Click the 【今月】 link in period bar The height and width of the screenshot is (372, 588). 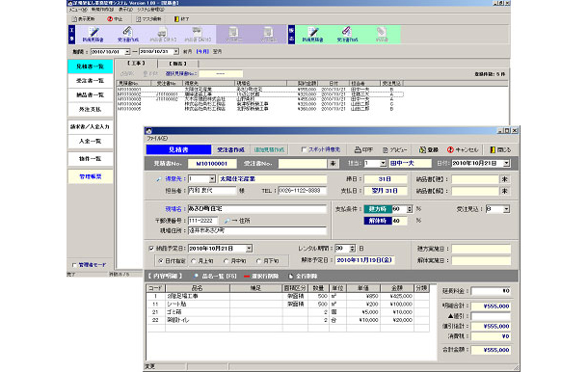(202, 52)
